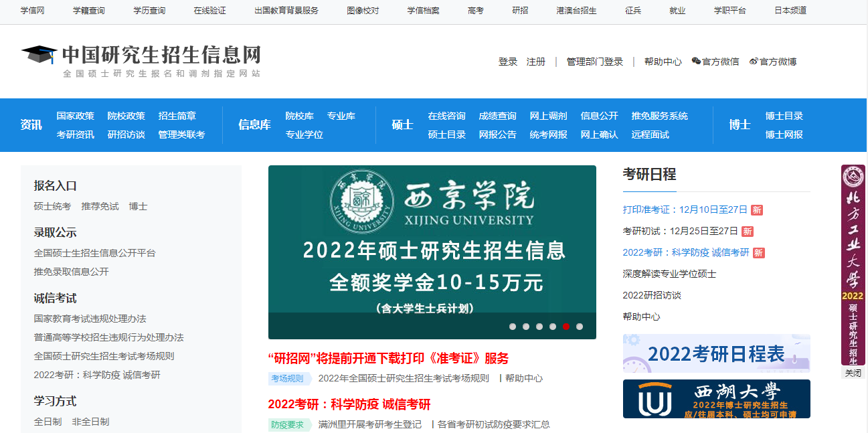The width and height of the screenshot is (868, 433).
Task: Open 帮助中心 in the header
Action: [x=663, y=62]
